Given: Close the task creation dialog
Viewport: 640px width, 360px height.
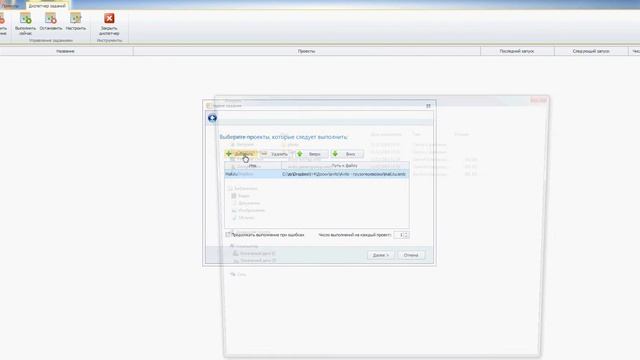Looking at the screenshot, I should click(x=428, y=106).
